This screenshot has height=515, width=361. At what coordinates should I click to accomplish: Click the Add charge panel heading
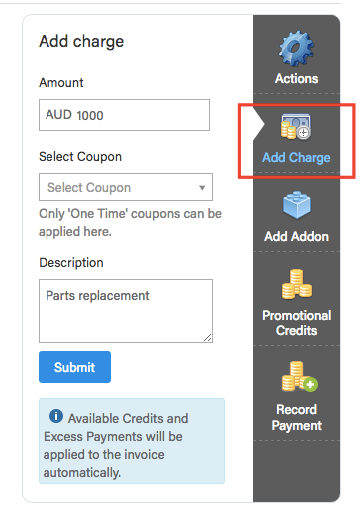coord(82,42)
